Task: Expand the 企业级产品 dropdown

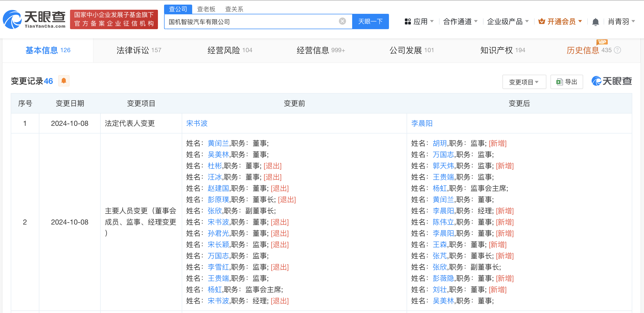Action: pyautogui.click(x=508, y=21)
